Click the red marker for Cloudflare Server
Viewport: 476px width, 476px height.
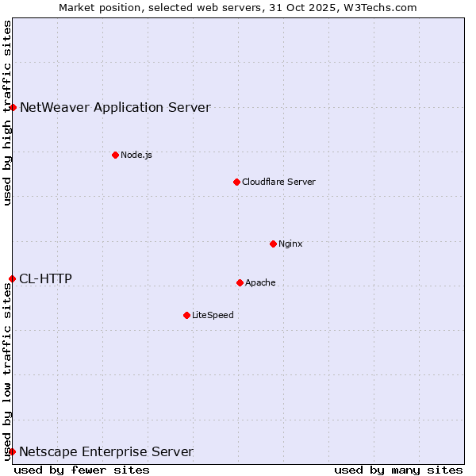[236, 182]
